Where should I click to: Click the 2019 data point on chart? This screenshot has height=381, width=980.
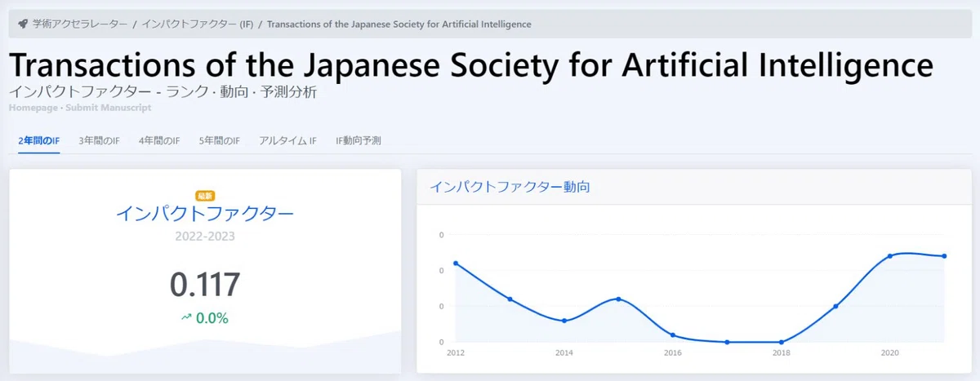pos(835,306)
